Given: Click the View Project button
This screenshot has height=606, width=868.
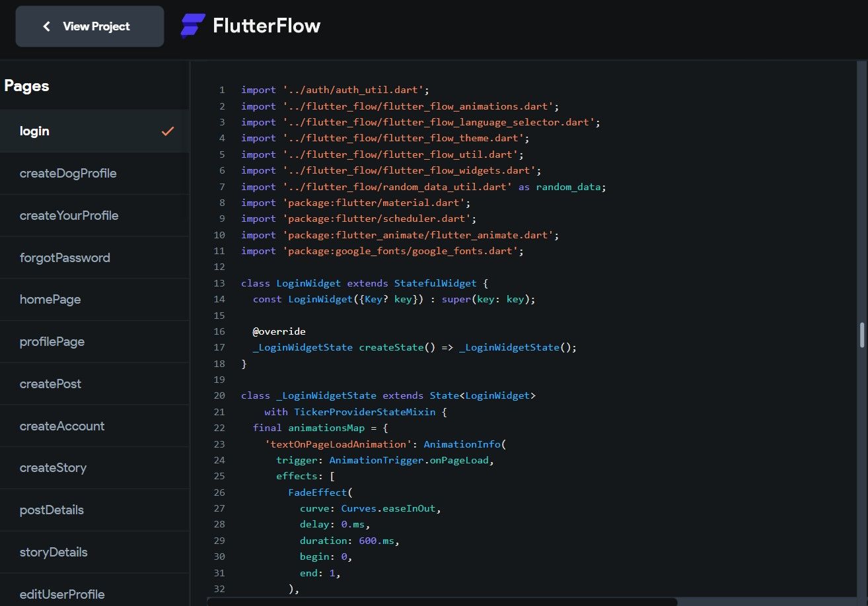Looking at the screenshot, I should pyautogui.click(x=89, y=26).
